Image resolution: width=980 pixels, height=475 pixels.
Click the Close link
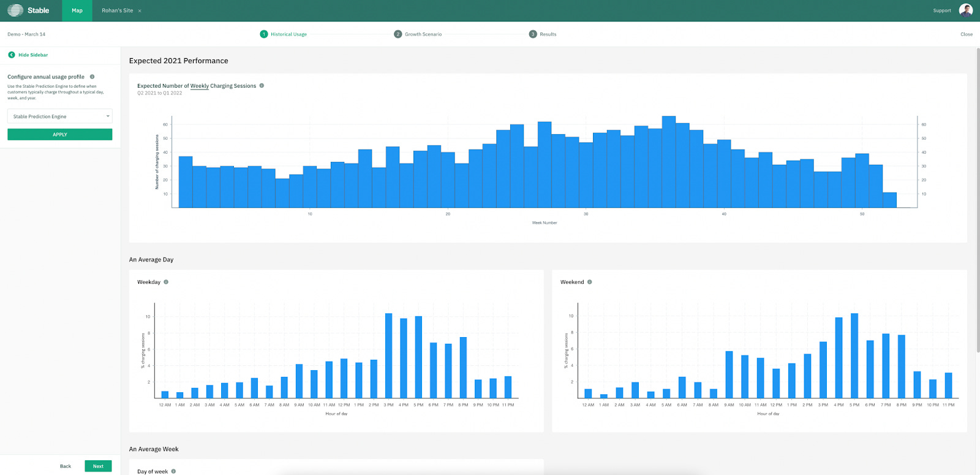(x=967, y=34)
